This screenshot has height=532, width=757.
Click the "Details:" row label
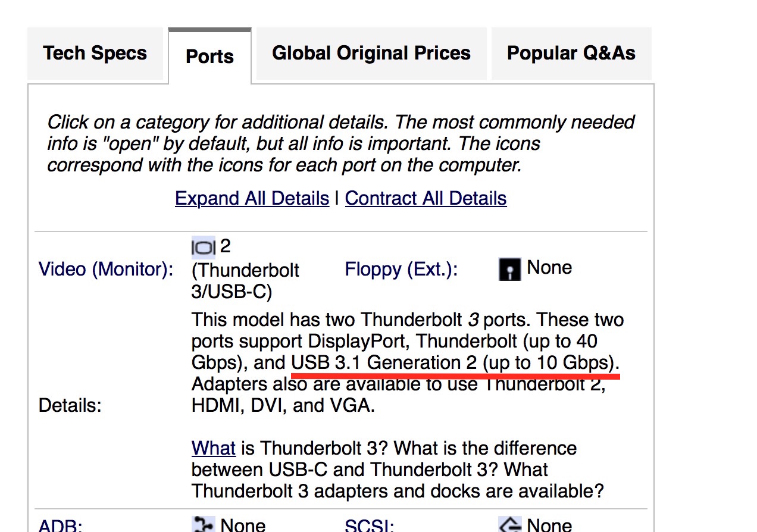[x=70, y=405]
